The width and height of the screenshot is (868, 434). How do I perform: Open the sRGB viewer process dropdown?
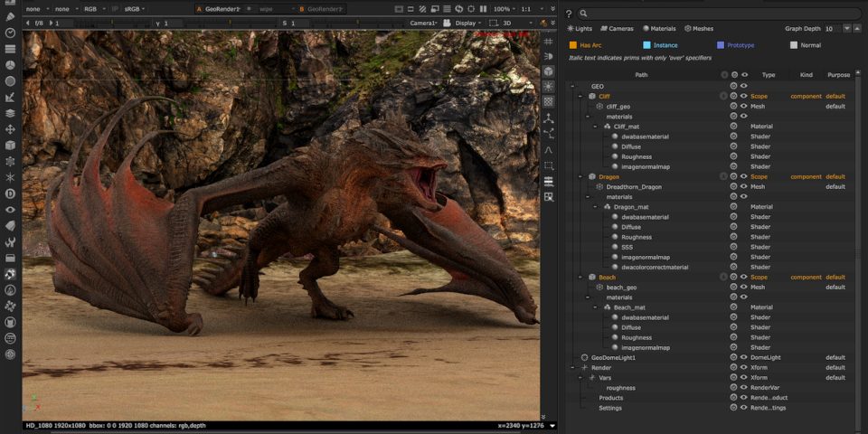pyautogui.click(x=135, y=9)
